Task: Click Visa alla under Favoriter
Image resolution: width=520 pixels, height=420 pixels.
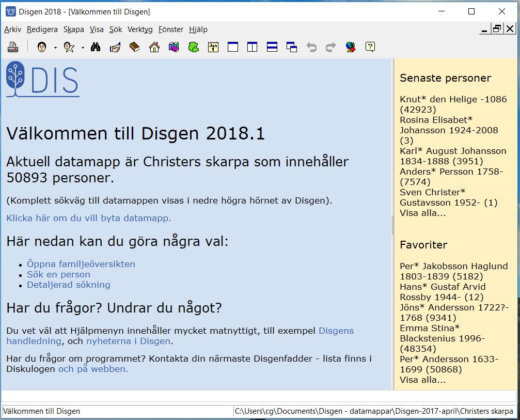Action: pos(423,380)
